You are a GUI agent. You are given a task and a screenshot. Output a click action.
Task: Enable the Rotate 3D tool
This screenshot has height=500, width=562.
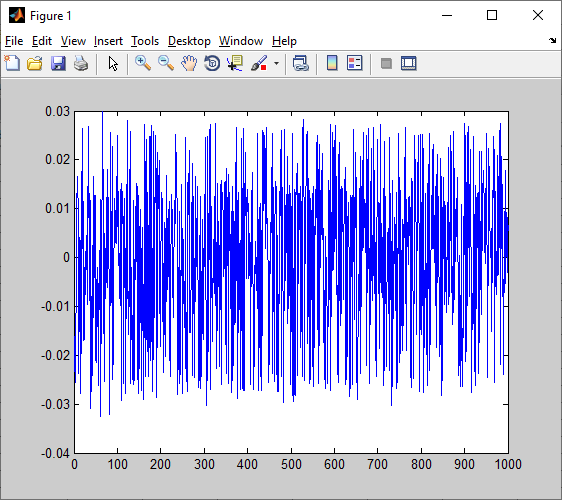[212, 63]
